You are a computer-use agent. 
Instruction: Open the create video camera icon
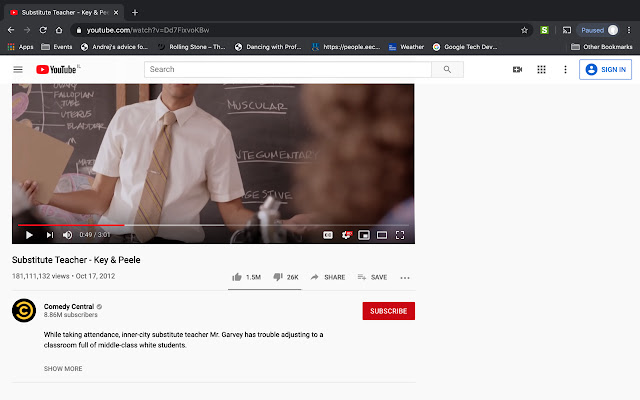coord(517,69)
